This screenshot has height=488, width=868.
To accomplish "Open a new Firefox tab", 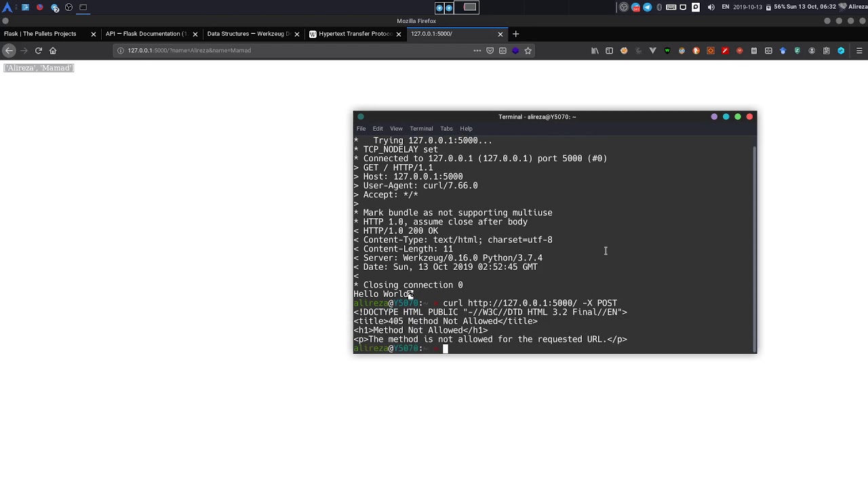I will [x=515, y=34].
